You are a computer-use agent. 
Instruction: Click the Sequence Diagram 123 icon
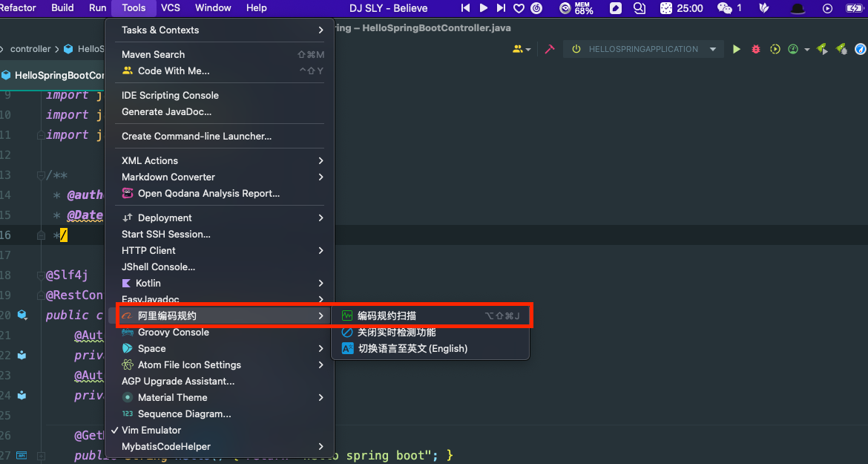tap(128, 414)
